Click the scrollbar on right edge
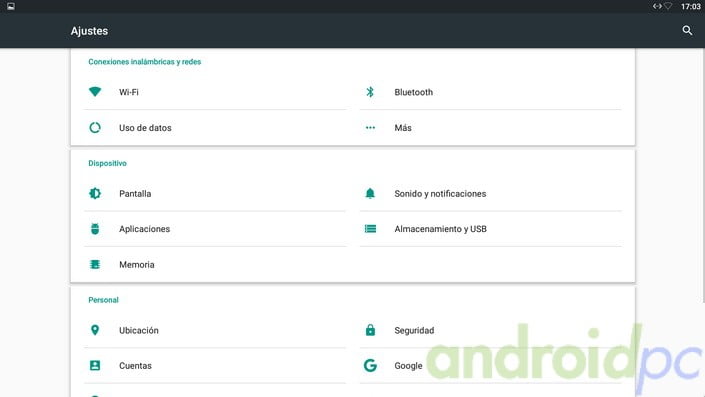The height and width of the screenshot is (397, 705). pos(703,175)
